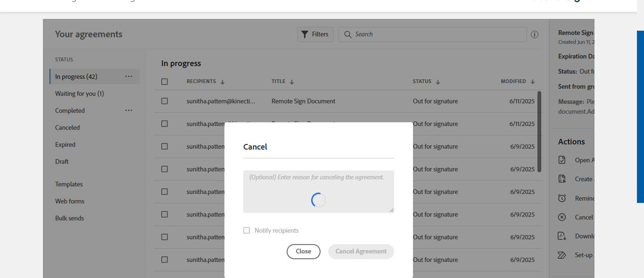This screenshot has width=644, height=278.
Task: Sort by the Modified column arrow
Action: pyautogui.click(x=533, y=82)
